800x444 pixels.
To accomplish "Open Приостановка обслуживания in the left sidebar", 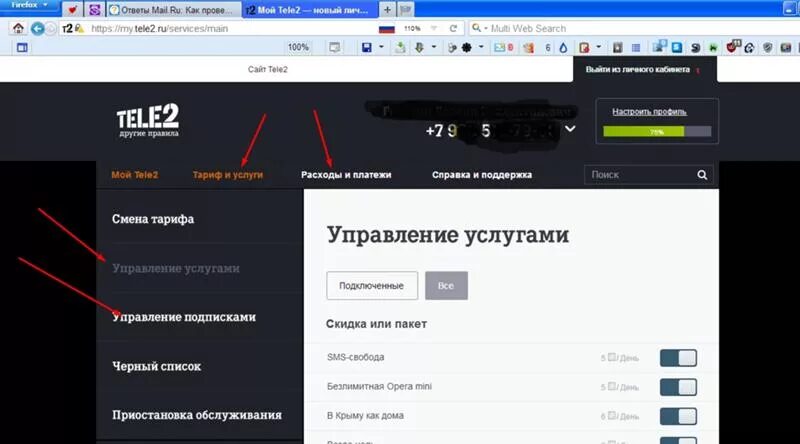I will pyautogui.click(x=197, y=415).
